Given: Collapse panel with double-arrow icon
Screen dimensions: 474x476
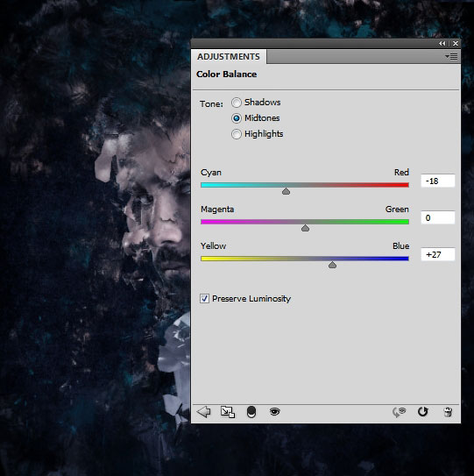Looking at the screenshot, I should coord(442,44).
